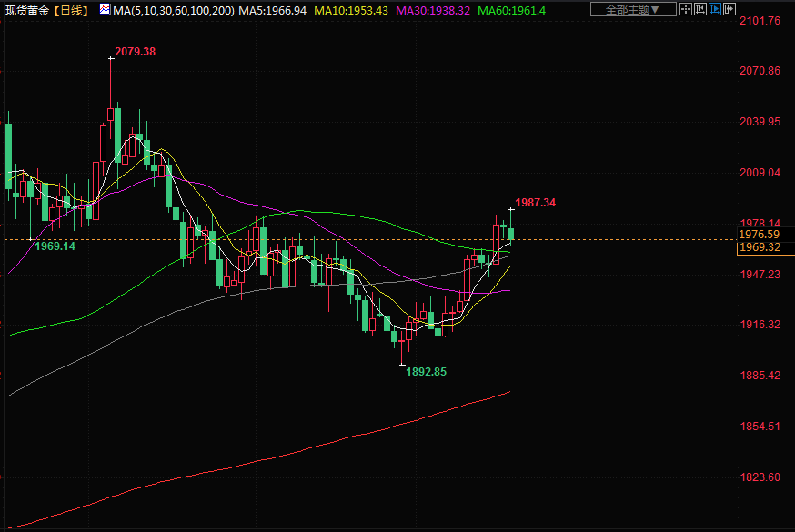Select the 日线 daily period label

(x=71, y=11)
